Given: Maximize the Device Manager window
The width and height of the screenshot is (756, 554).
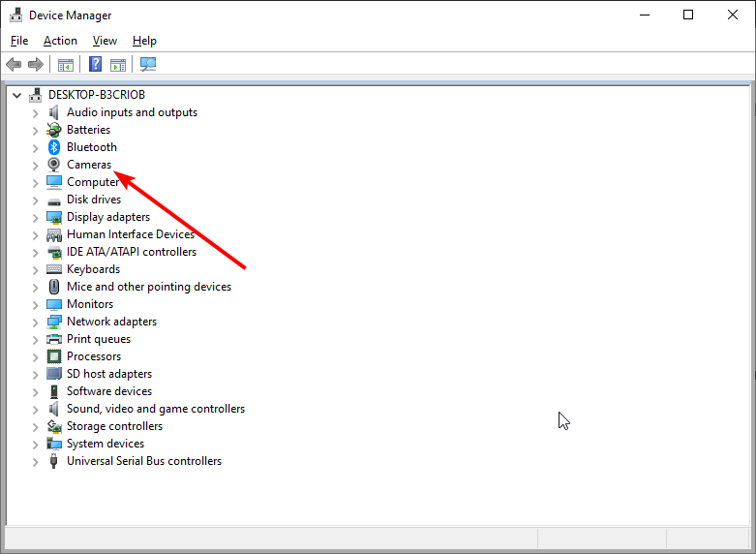Looking at the screenshot, I should tap(688, 15).
